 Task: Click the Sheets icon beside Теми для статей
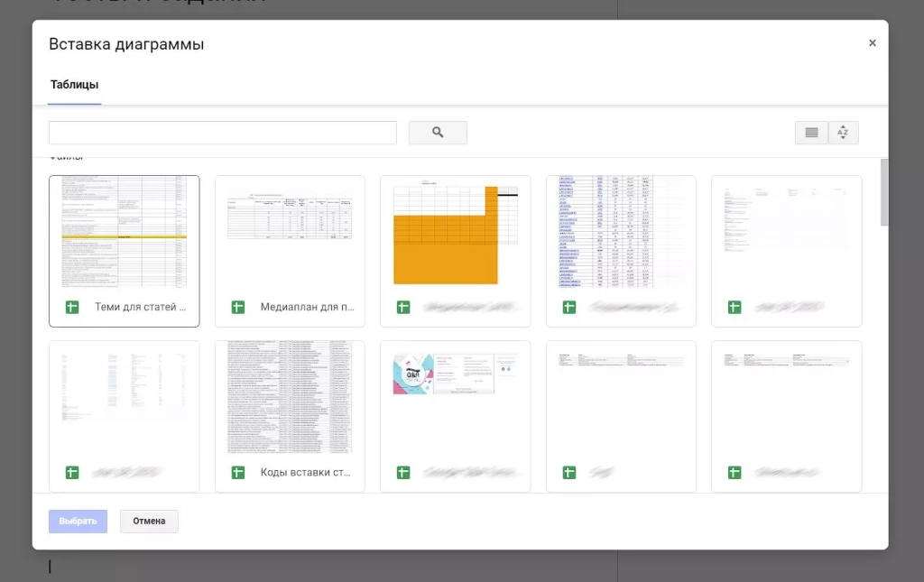[72, 307]
